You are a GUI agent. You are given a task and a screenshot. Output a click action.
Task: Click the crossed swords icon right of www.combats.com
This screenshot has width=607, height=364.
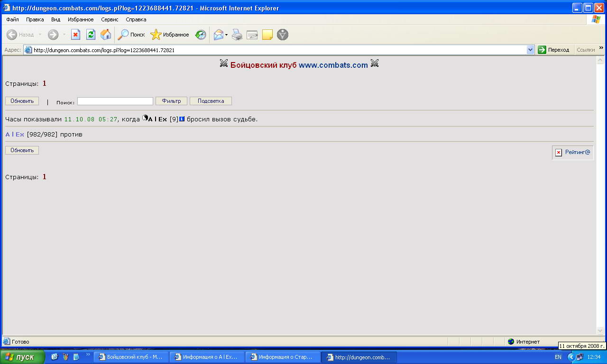[x=375, y=64]
